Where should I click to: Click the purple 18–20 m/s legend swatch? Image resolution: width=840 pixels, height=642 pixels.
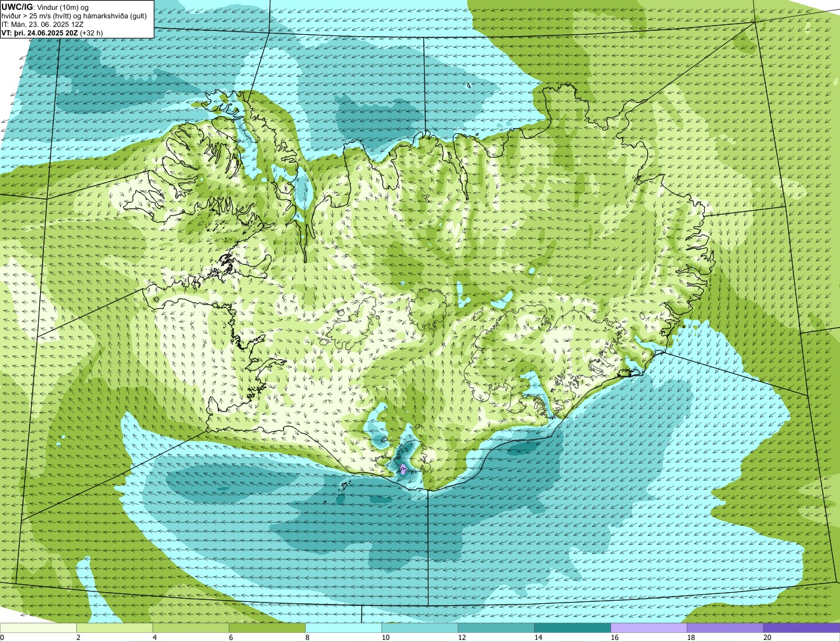(x=725, y=628)
